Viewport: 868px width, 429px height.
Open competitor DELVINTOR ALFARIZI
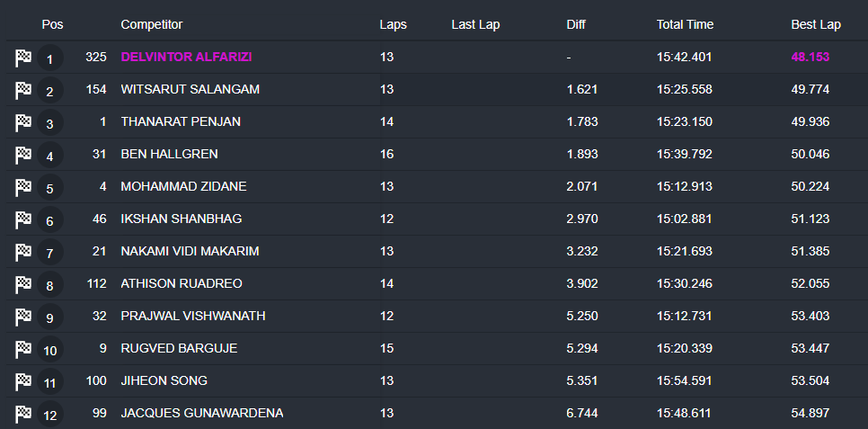tap(186, 57)
